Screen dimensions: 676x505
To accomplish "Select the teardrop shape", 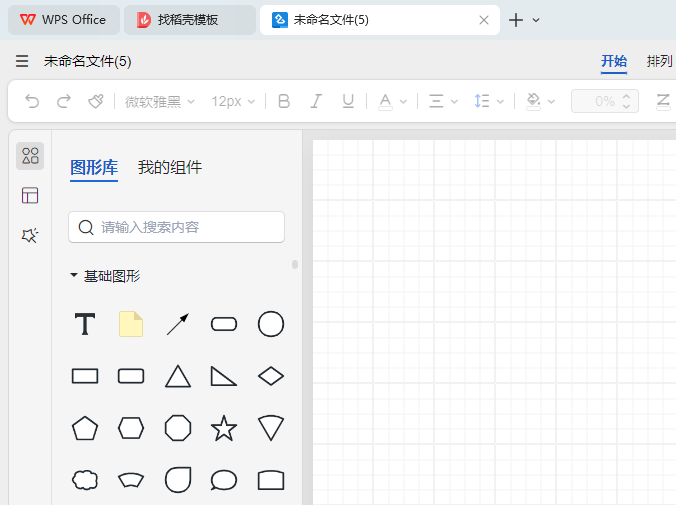I will (178, 480).
